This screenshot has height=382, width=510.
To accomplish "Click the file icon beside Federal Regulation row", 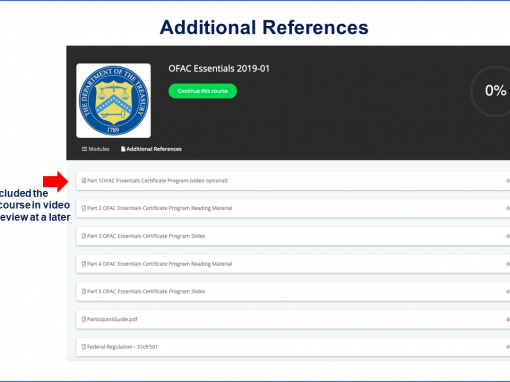I will point(84,347).
